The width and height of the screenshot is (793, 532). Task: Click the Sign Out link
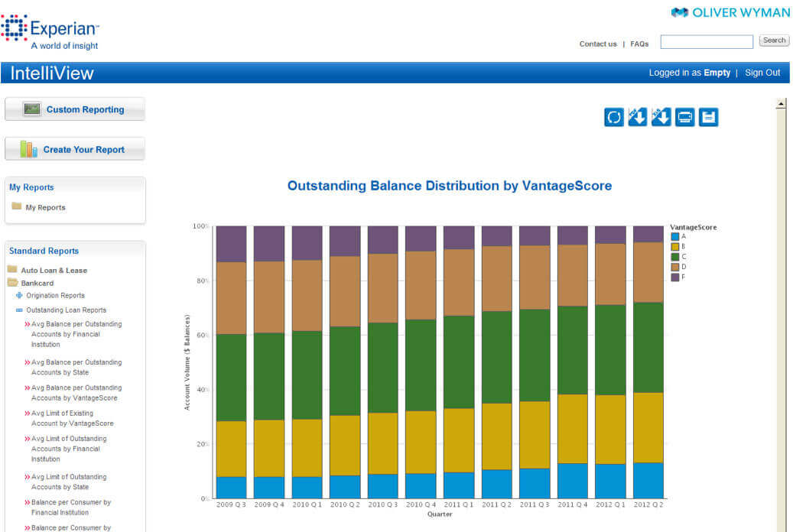(762, 73)
